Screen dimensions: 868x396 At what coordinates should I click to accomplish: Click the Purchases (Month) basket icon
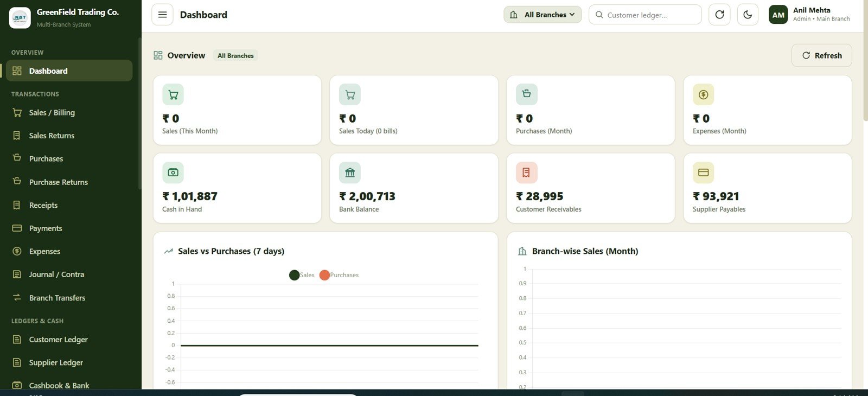pyautogui.click(x=527, y=94)
